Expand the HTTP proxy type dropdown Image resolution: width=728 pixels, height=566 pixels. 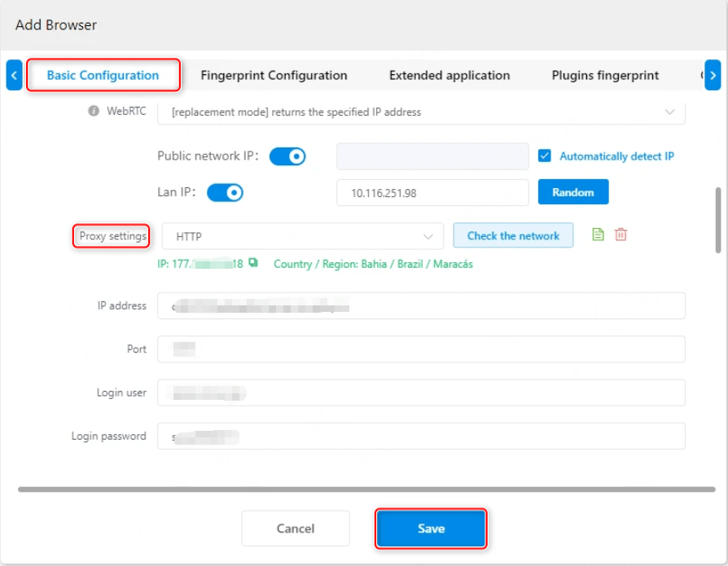pyautogui.click(x=302, y=236)
